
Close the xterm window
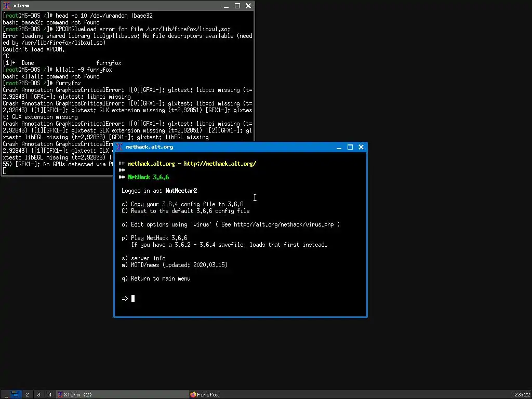(248, 6)
